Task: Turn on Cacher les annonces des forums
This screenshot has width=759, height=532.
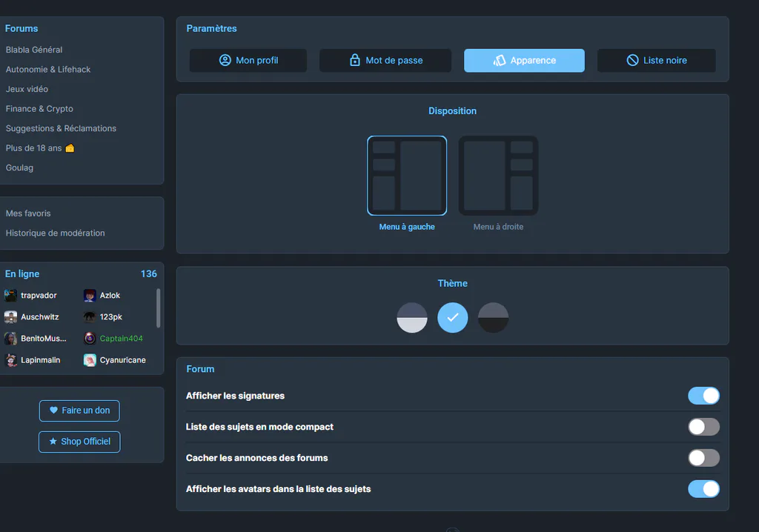Action: (704, 458)
